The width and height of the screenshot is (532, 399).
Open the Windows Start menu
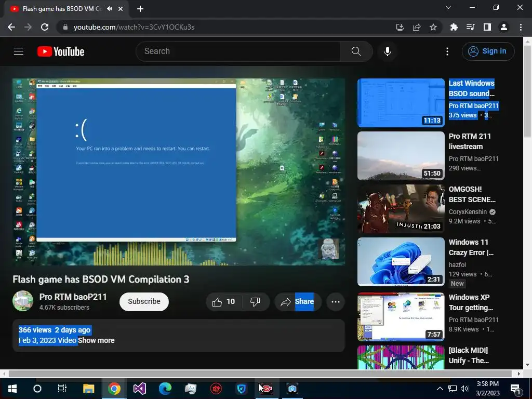(x=12, y=389)
